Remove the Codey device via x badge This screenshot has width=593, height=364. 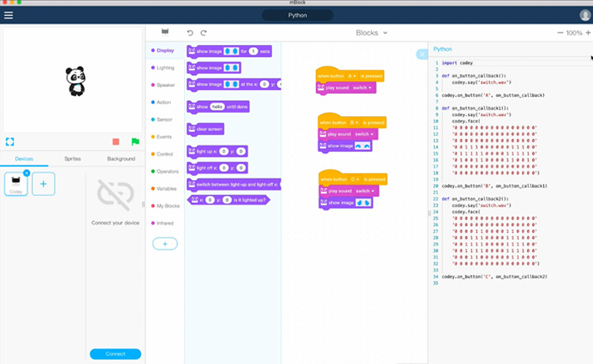[26, 173]
